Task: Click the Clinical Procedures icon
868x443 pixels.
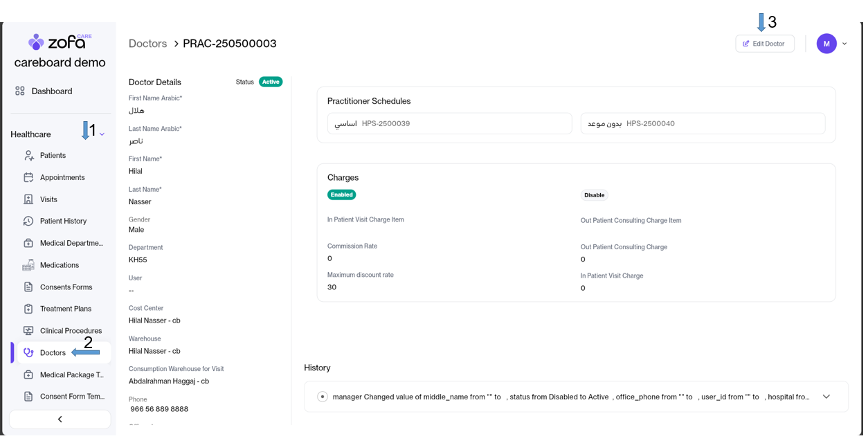Action: click(28, 331)
